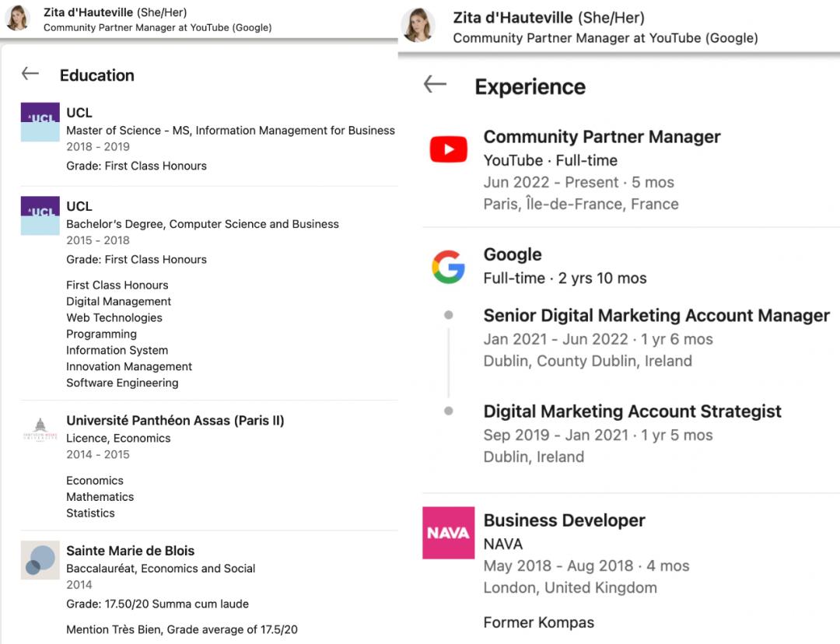840x644 pixels.
Task: Click the profile photo in the Experience header
Action: 418,25
